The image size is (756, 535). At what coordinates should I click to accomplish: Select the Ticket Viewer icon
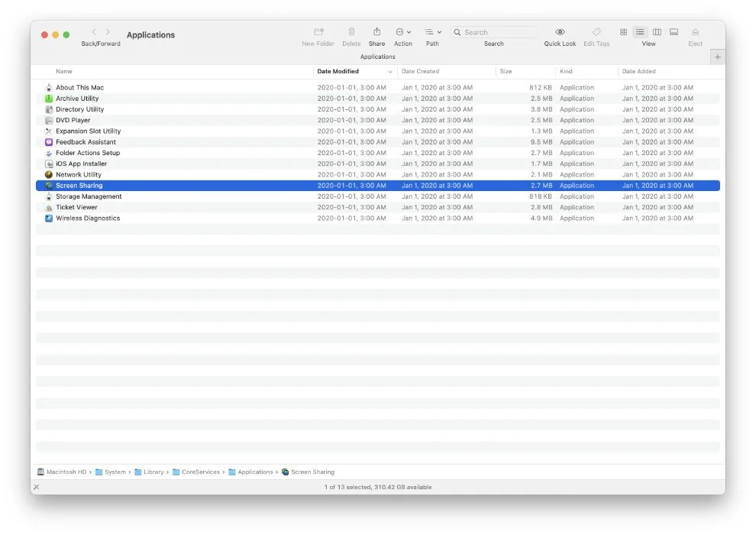(49, 207)
